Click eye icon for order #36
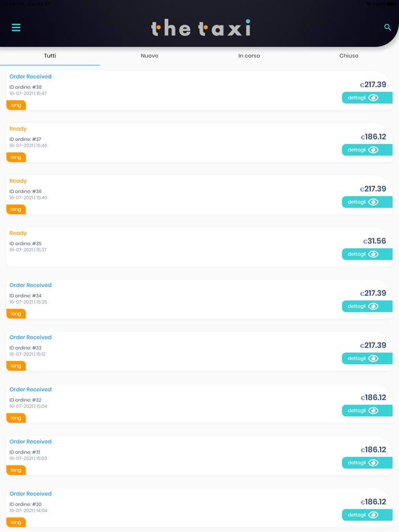The image size is (399, 532). (x=373, y=202)
